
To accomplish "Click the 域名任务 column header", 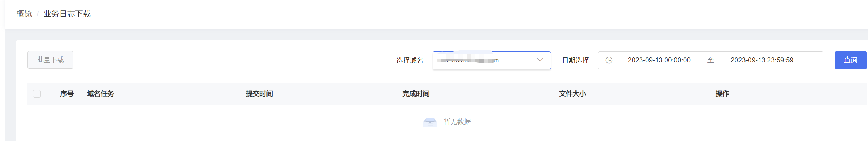I will pos(101,94).
